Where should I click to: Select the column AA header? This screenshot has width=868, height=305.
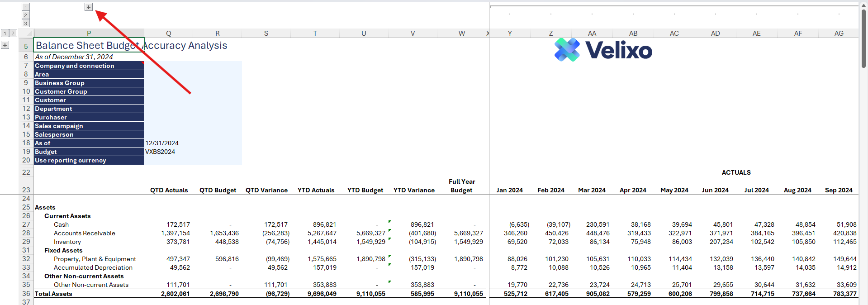592,33
